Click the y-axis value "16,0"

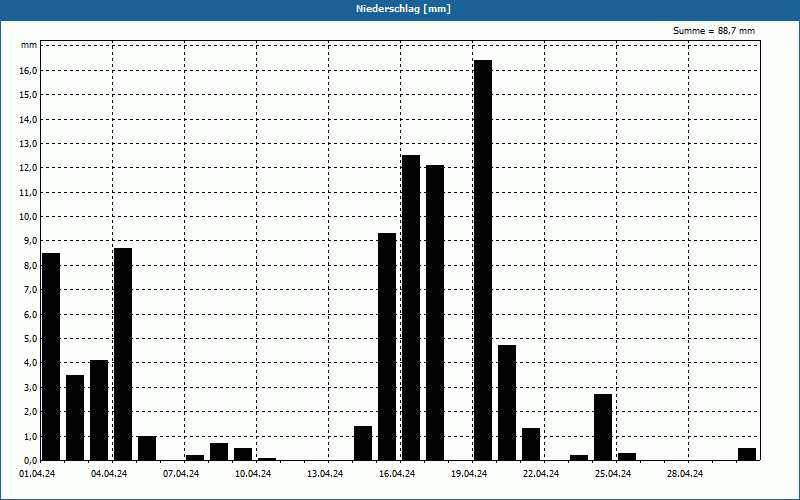tap(29, 70)
